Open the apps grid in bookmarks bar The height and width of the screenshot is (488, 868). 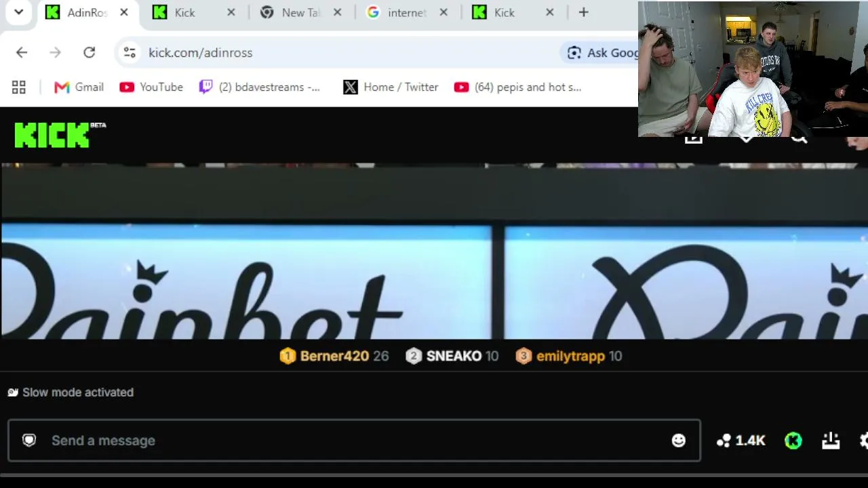pos(19,87)
